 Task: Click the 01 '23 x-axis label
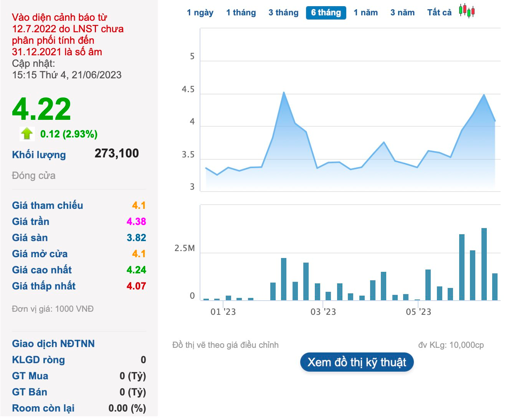223,312
